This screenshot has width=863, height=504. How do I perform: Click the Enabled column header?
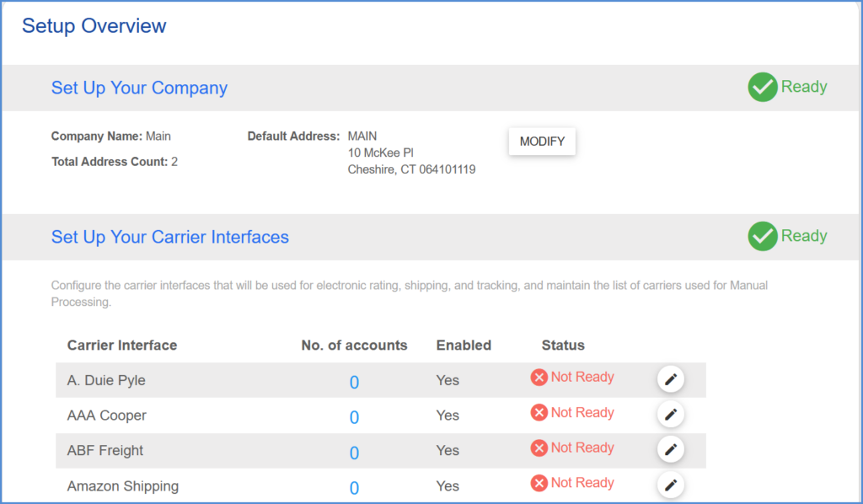point(464,346)
